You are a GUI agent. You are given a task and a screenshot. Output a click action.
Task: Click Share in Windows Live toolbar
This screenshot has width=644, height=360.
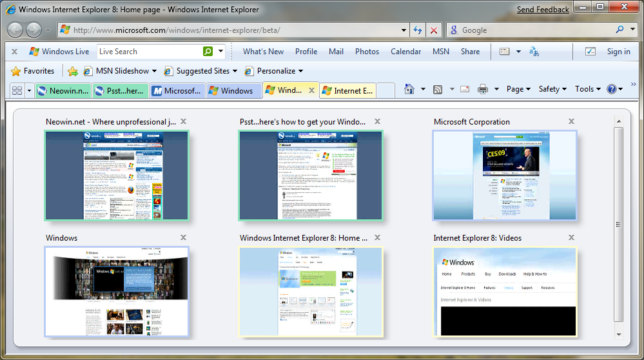[x=470, y=52]
